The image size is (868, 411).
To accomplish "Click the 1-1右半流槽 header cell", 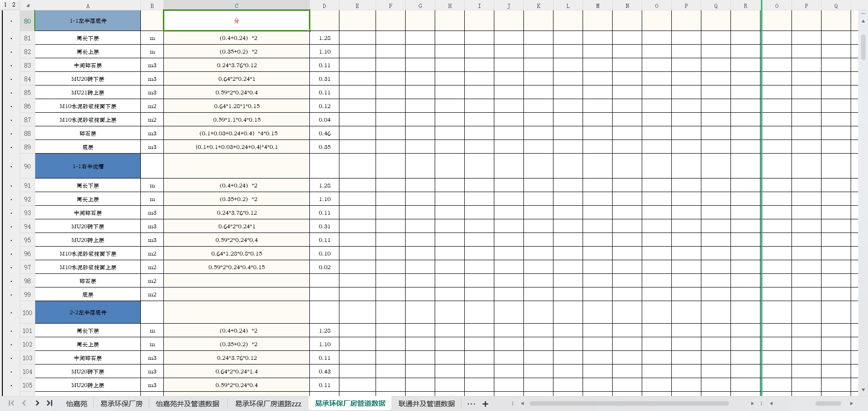I will coord(88,166).
